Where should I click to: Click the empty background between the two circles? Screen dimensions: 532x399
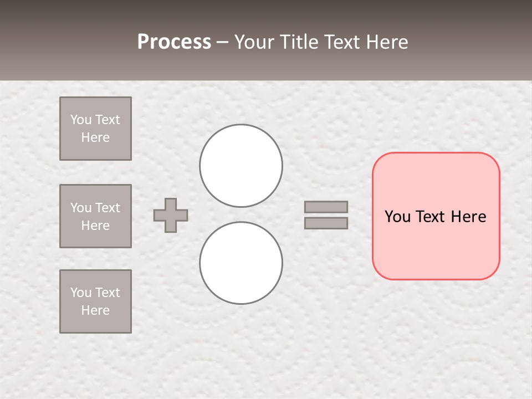241,214
